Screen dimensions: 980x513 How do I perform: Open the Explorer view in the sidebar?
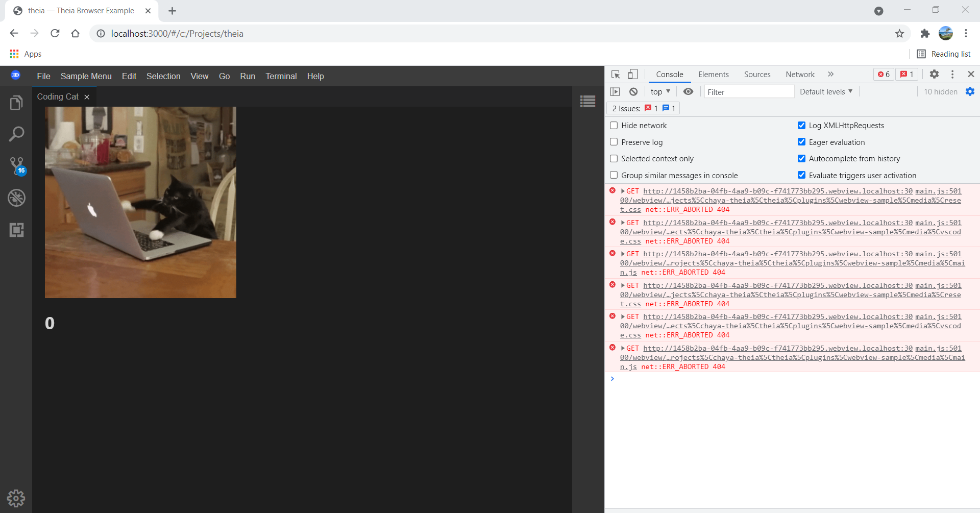17,102
